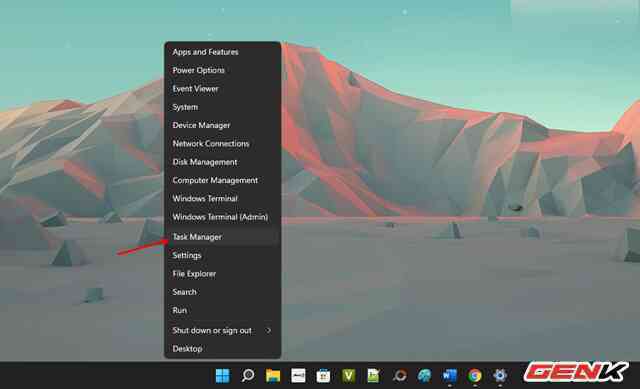Click the white app icon beside File Explorer
The image size is (640, 389).
click(298, 376)
